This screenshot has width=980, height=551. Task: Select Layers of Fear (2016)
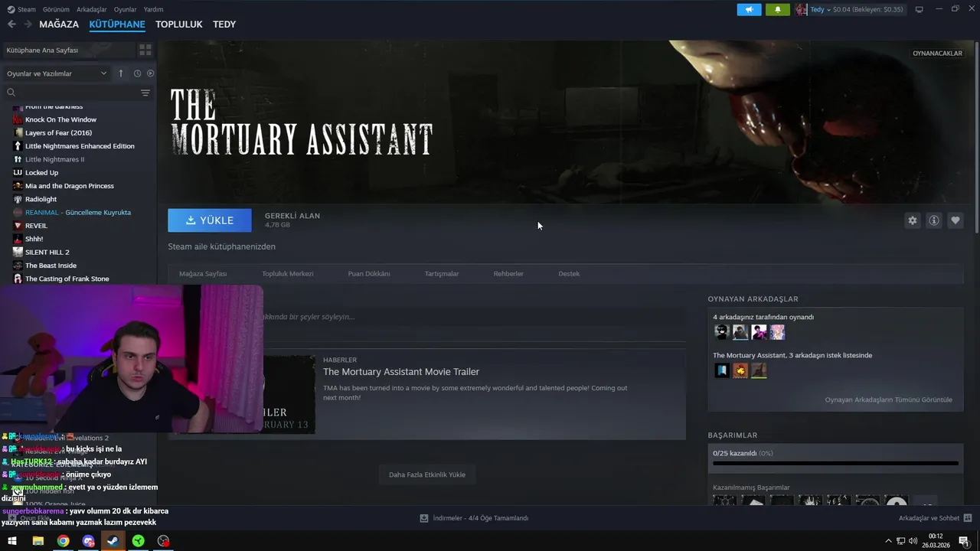[58, 132]
